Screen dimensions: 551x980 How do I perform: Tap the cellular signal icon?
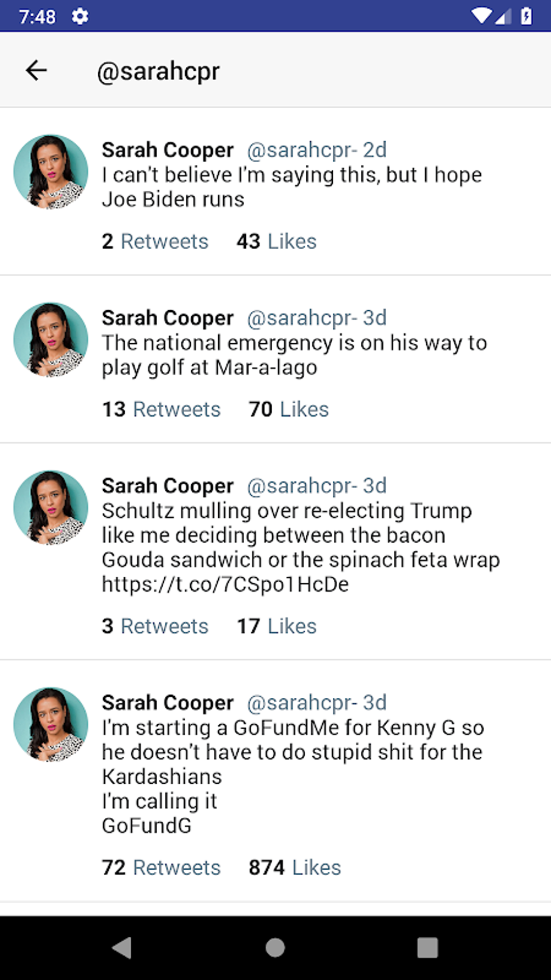coord(503,17)
